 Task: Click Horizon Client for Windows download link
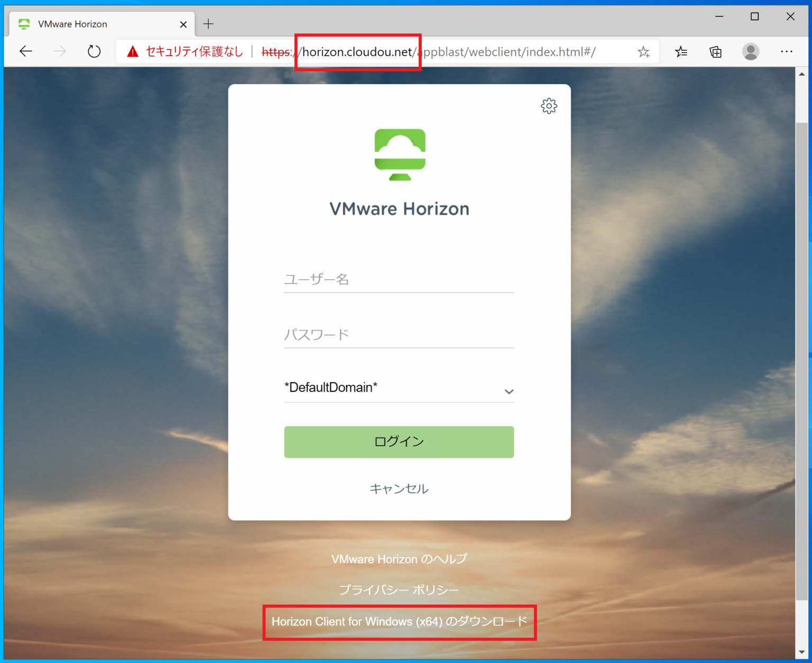(400, 621)
